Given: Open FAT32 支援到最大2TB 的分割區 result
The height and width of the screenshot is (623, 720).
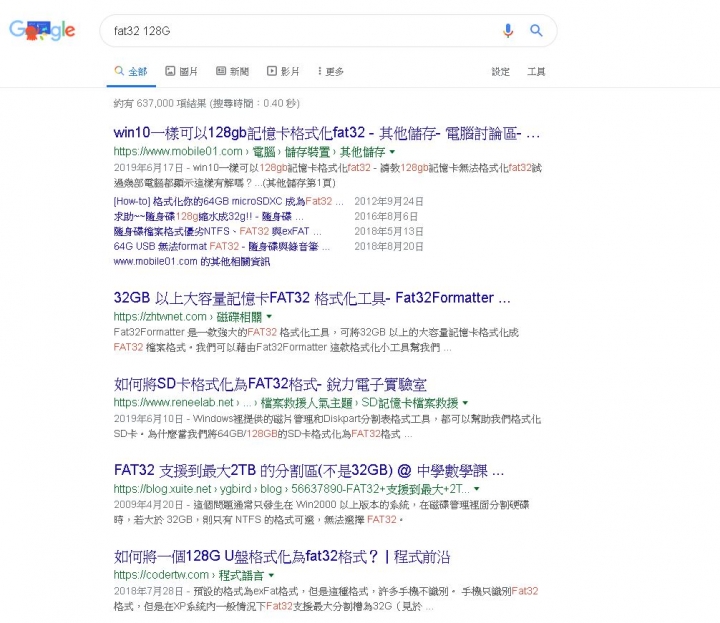Looking at the screenshot, I should [309, 471].
